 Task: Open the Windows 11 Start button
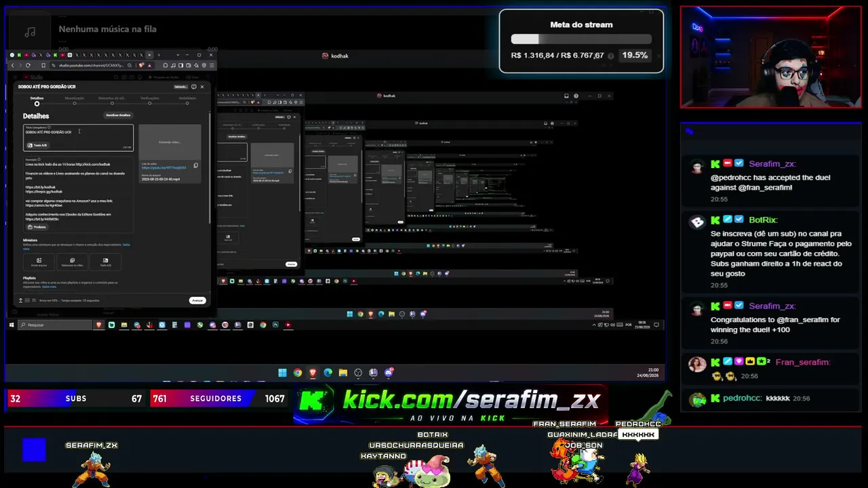(x=282, y=372)
